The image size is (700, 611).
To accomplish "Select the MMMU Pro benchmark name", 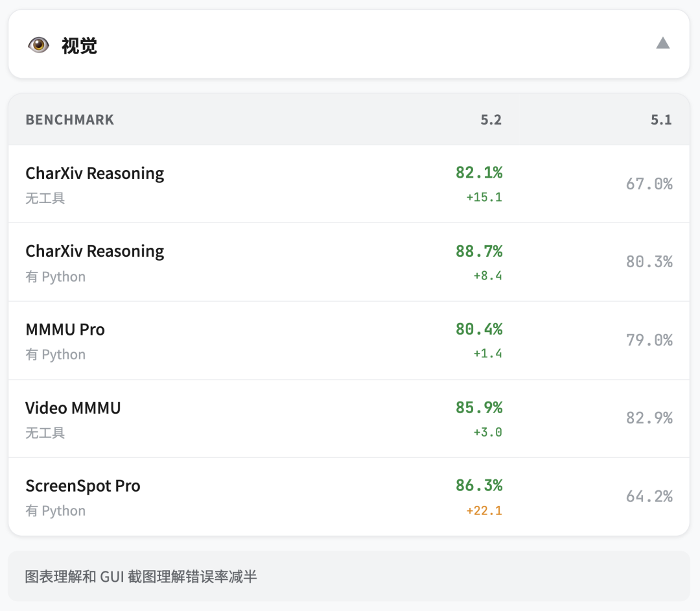I will 65,329.
